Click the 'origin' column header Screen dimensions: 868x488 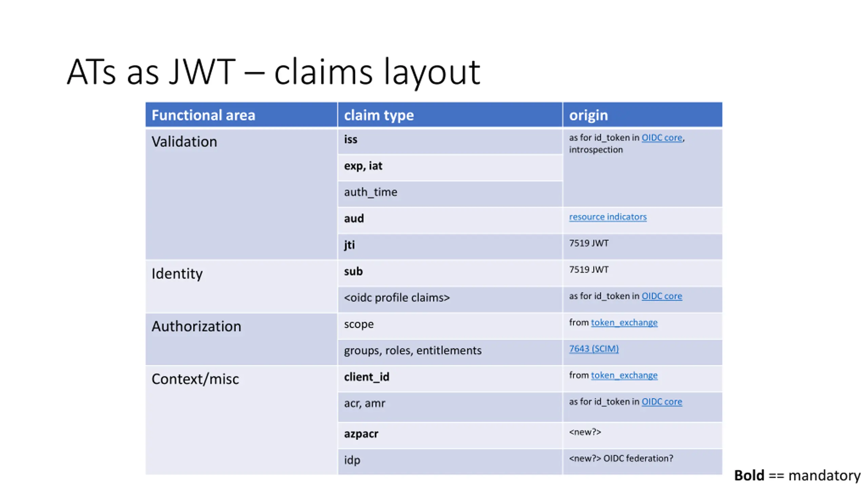pyautogui.click(x=643, y=115)
